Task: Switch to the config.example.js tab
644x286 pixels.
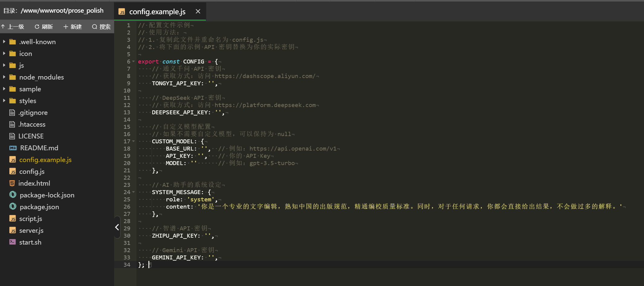Action: (x=157, y=11)
